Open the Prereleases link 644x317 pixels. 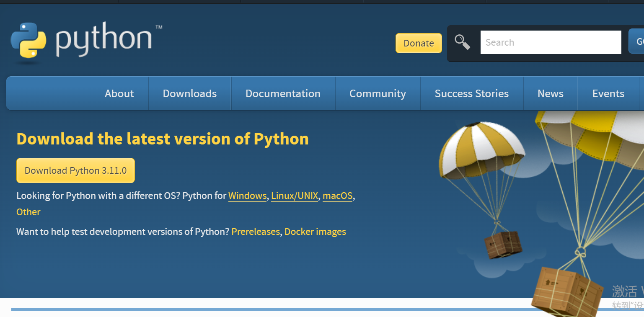tap(256, 232)
